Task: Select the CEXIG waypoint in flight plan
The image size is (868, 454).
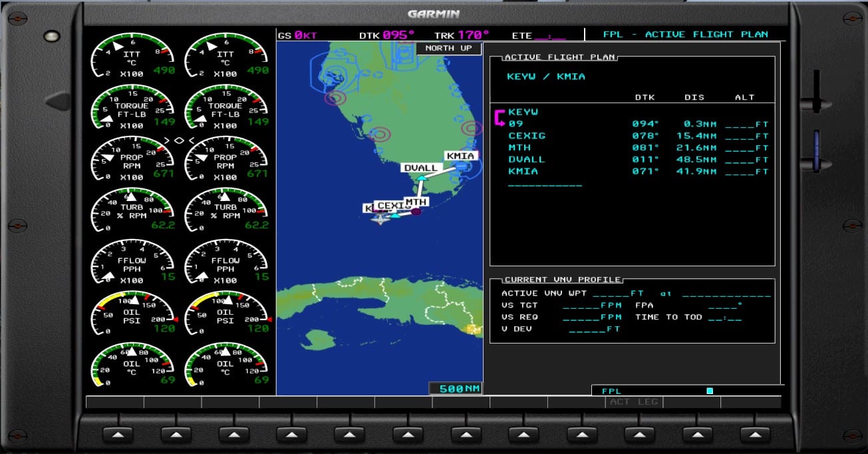Action: point(526,136)
